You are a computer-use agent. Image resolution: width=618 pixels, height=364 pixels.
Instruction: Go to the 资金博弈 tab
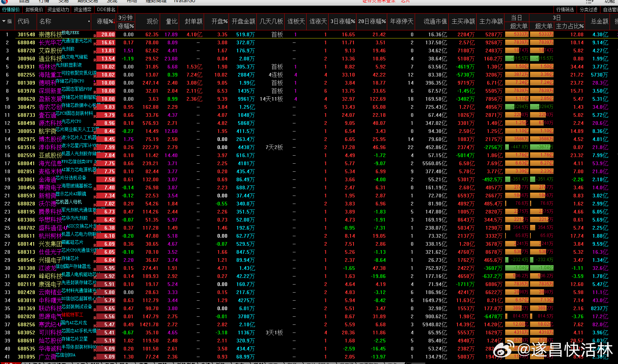[83, 10]
